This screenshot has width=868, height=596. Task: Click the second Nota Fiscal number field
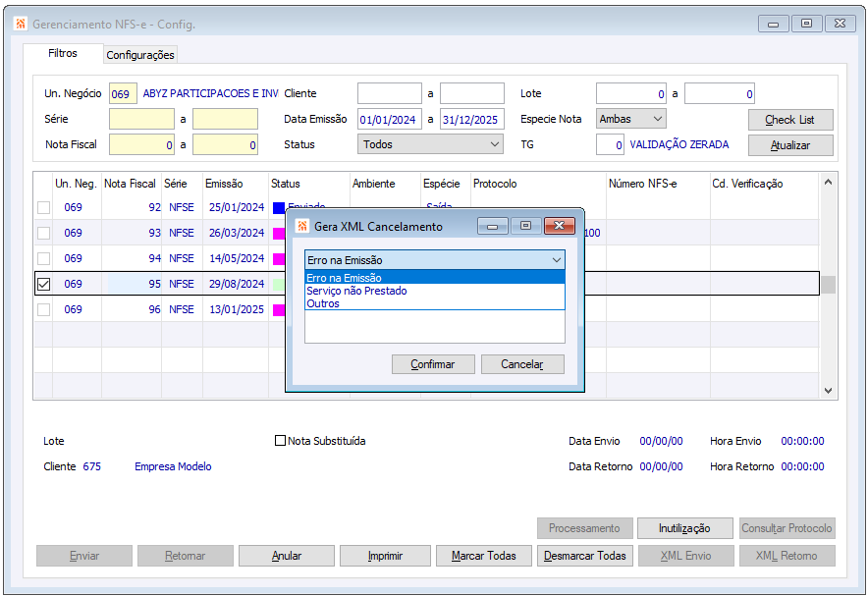[x=225, y=144]
